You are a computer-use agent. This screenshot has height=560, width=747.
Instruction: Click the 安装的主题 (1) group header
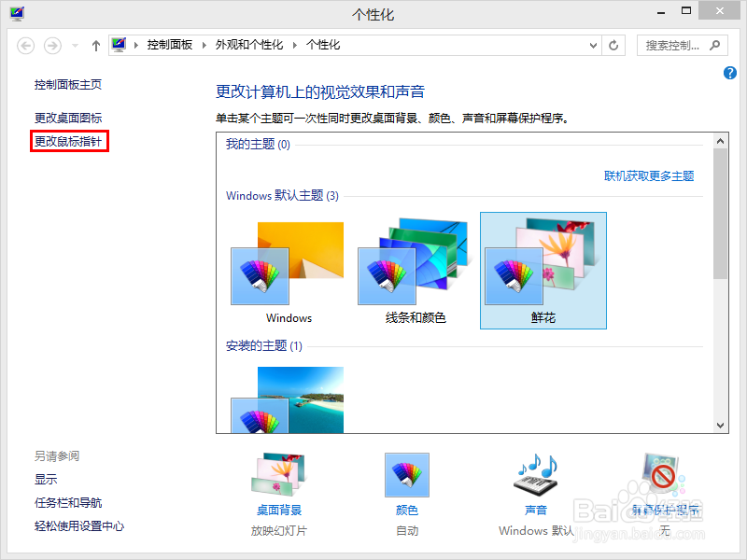point(264,346)
